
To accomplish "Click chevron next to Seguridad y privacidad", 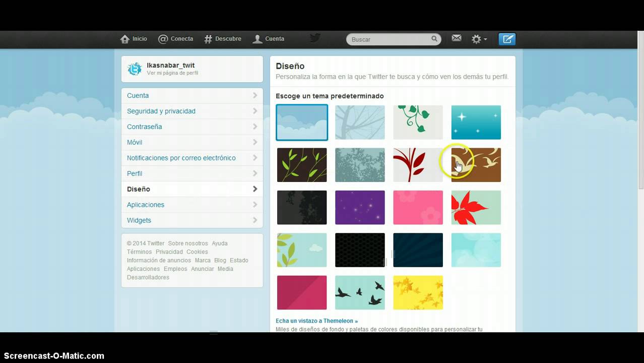I will [x=255, y=111].
